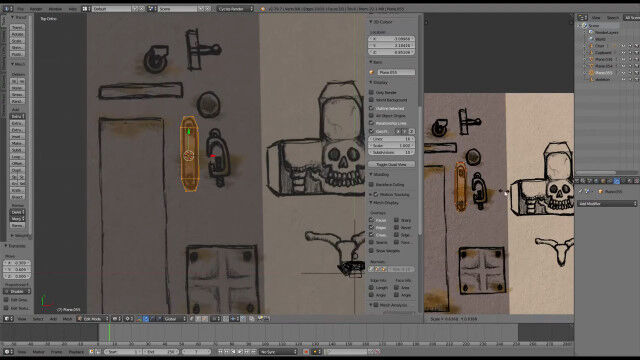
Task: Open the pivot point selector
Action: click(129, 319)
